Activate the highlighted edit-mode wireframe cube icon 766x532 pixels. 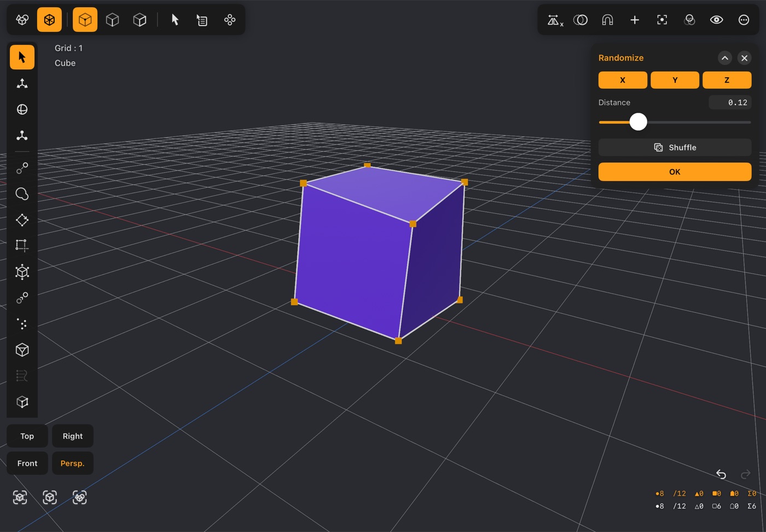click(x=49, y=20)
